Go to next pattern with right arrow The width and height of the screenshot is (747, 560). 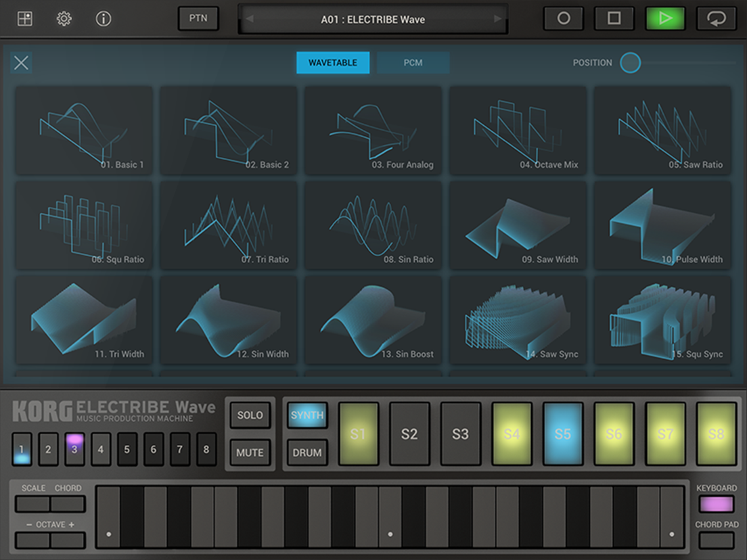(x=497, y=19)
